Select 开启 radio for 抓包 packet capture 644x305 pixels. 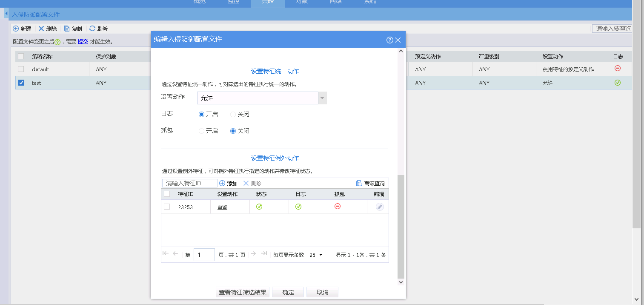click(x=202, y=131)
